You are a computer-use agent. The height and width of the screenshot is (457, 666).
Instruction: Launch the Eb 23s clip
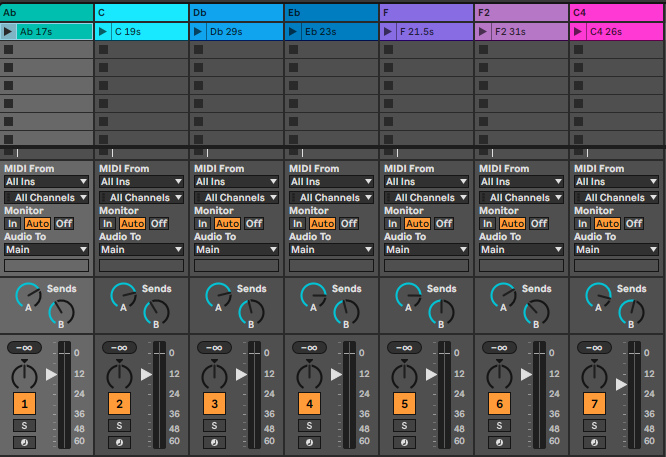pos(293,31)
